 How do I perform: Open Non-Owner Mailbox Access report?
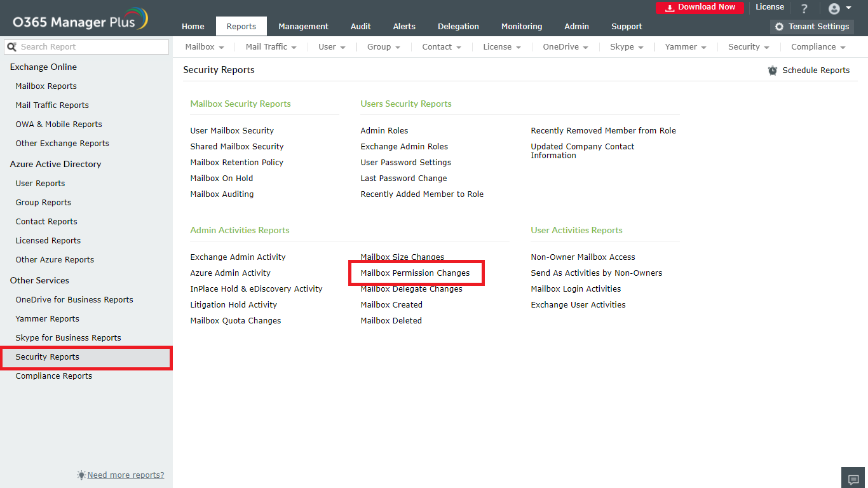click(x=583, y=257)
